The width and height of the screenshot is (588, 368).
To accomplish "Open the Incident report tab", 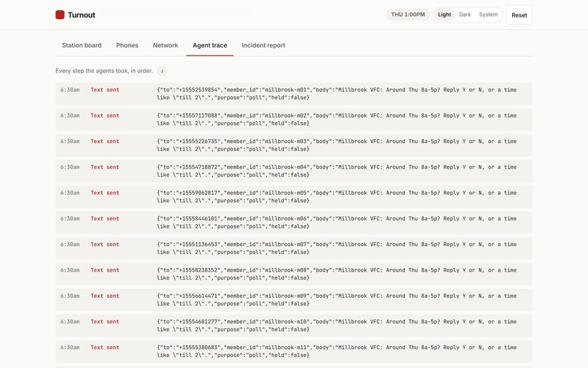I will [x=263, y=45].
